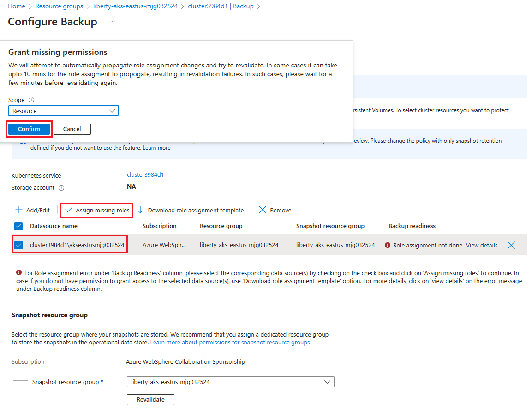This screenshot has height=409, width=532.
Task: Click the Download role assignment template arrow
Action: [141, 210]
